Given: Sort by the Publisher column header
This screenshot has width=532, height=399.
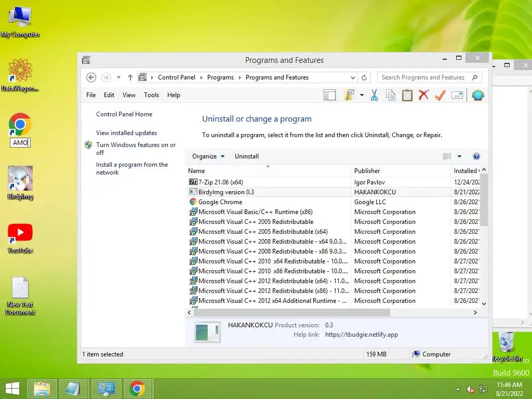Looking at the screenshot, I should point(401,170).
